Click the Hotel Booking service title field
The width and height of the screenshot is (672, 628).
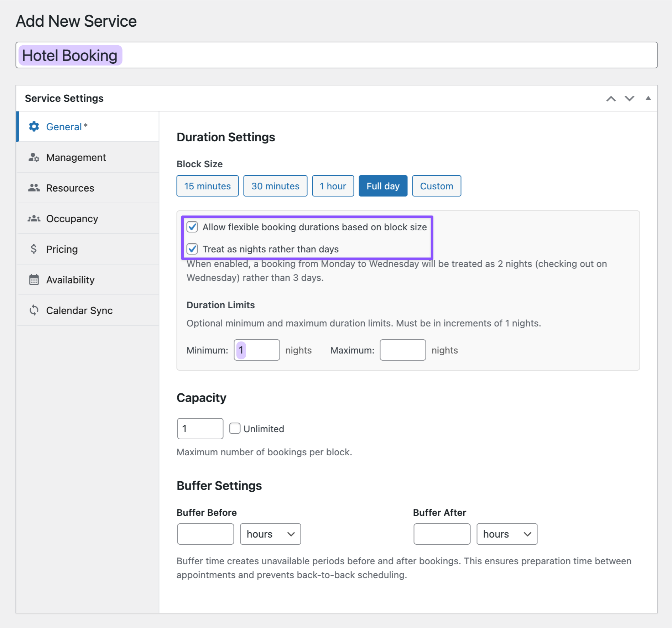coord(336,56)
